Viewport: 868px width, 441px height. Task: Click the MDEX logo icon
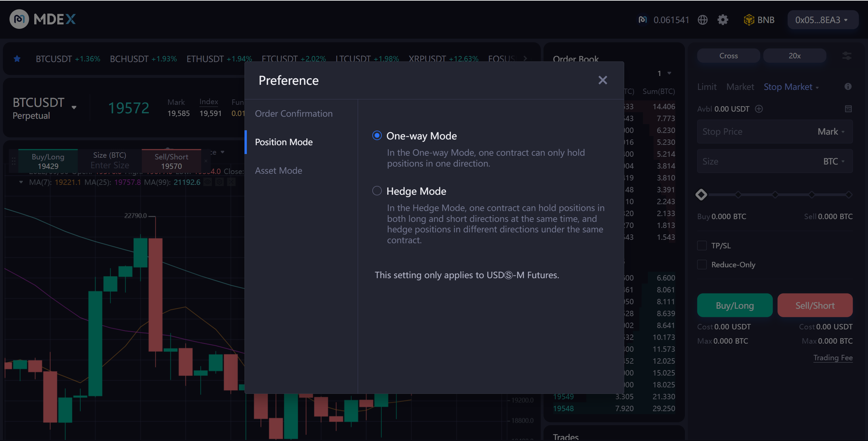coord(19,19)
